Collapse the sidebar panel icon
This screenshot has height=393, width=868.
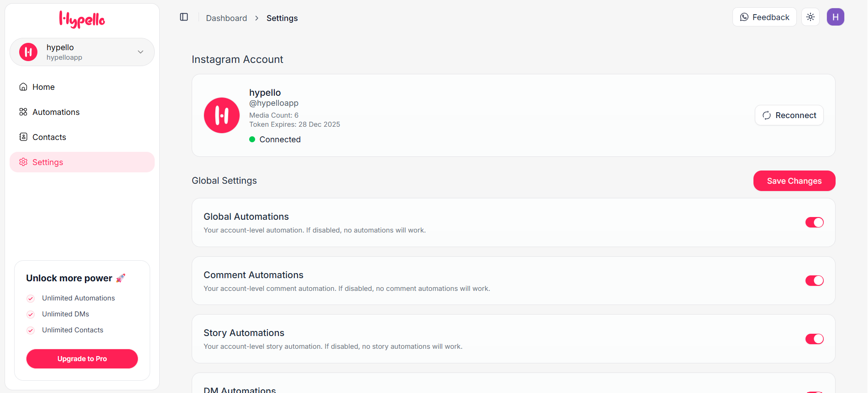coord(184,17)
